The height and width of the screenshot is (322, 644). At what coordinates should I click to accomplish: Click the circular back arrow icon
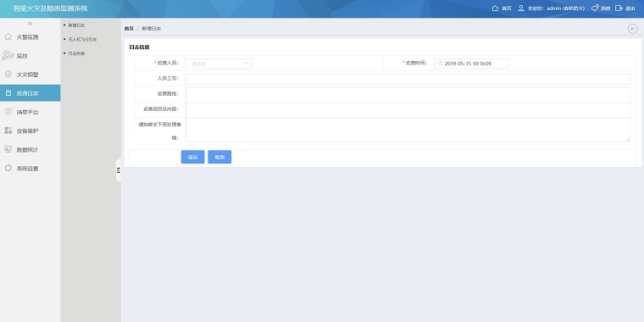pos(633,28)
